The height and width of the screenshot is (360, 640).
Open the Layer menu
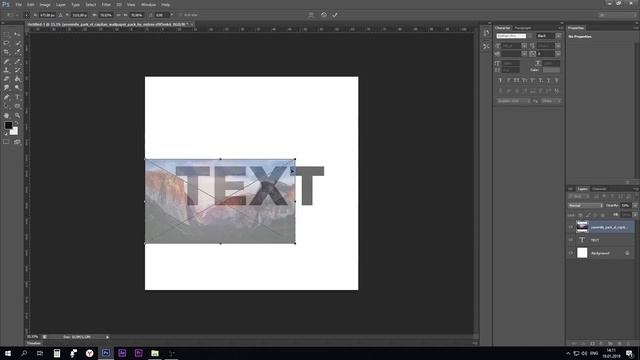click(x=61, y=4)
